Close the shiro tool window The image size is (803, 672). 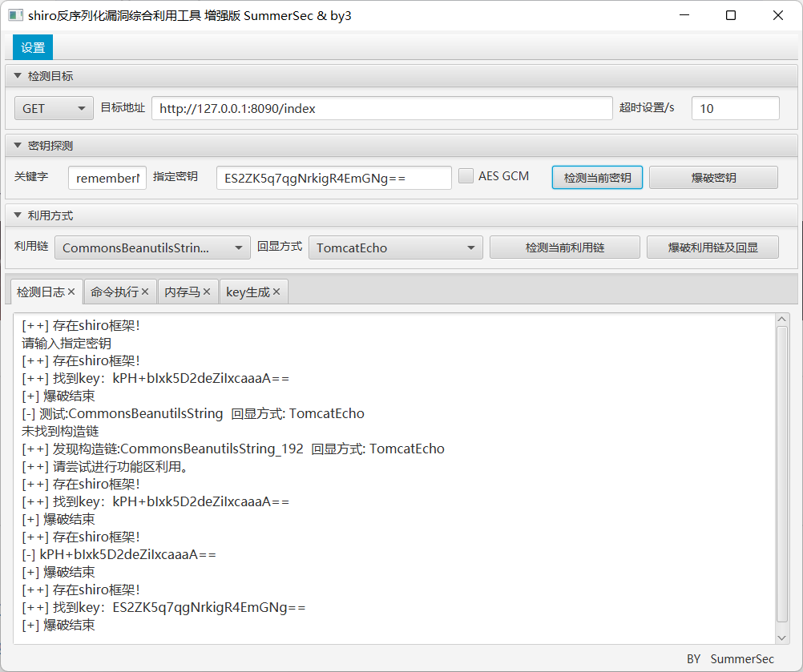point(778,15)
